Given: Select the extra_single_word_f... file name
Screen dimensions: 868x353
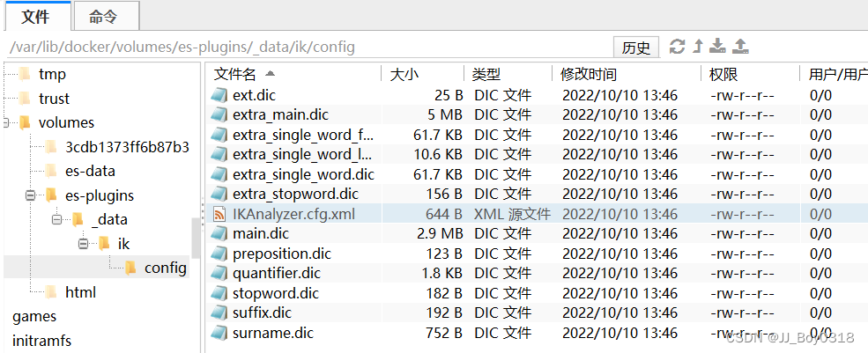Looking at the screenshot, I should coord(303,135).
